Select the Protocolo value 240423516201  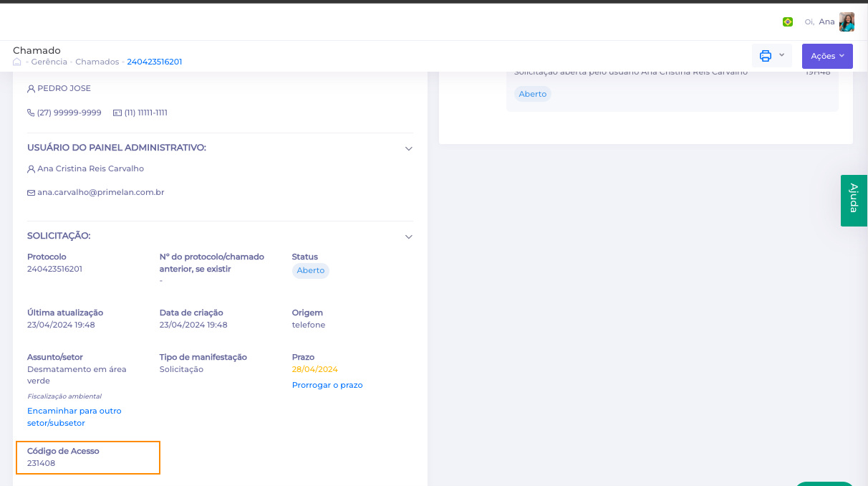[54, 269]
